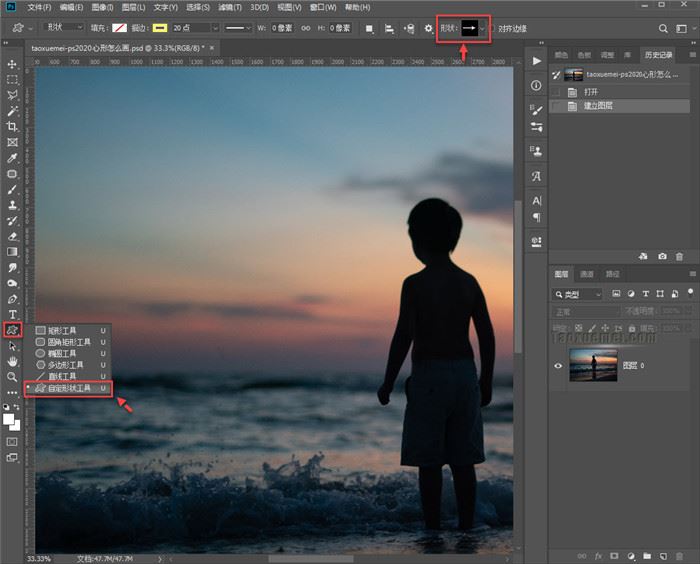This screenshot has height=564, width=700.
Task: Open path operations icon in options bar
Action: click(x=369, y=29)
